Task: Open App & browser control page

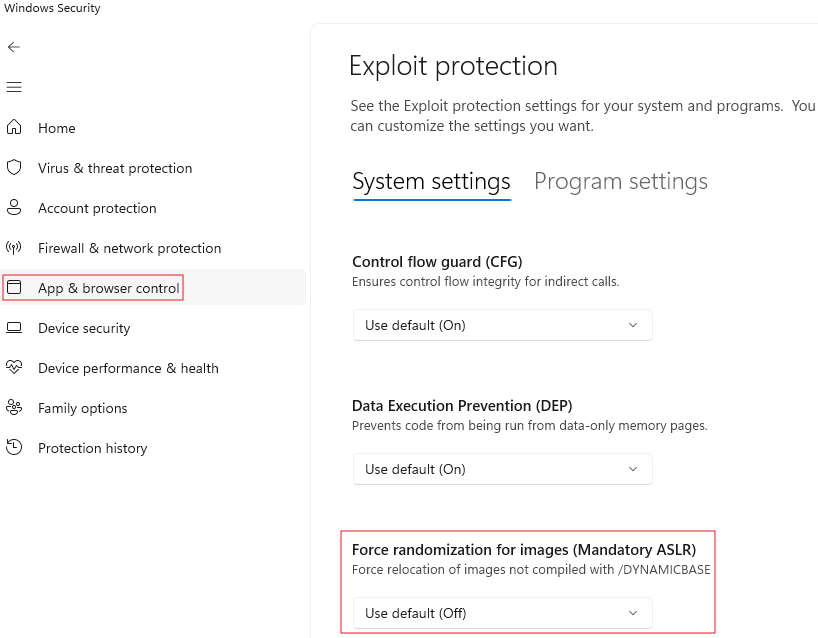Action: click(x=108, y=288)
